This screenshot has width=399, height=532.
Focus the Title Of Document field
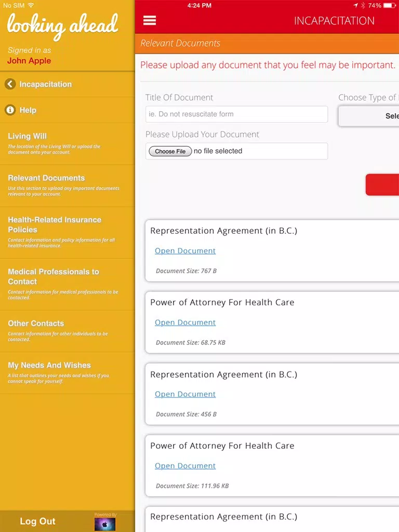point(236,114)
